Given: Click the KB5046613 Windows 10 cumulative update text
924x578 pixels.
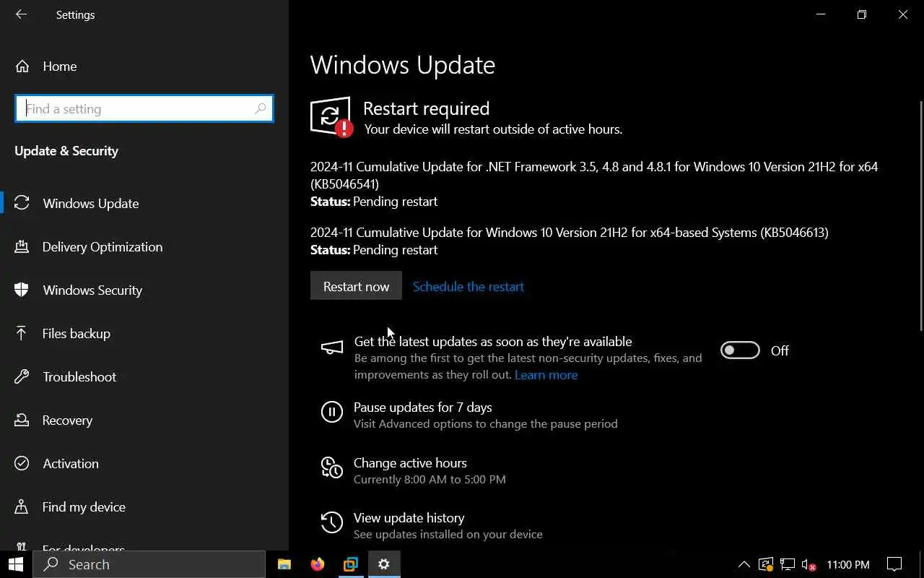Looking at the screenshot, I should (570, 233).
